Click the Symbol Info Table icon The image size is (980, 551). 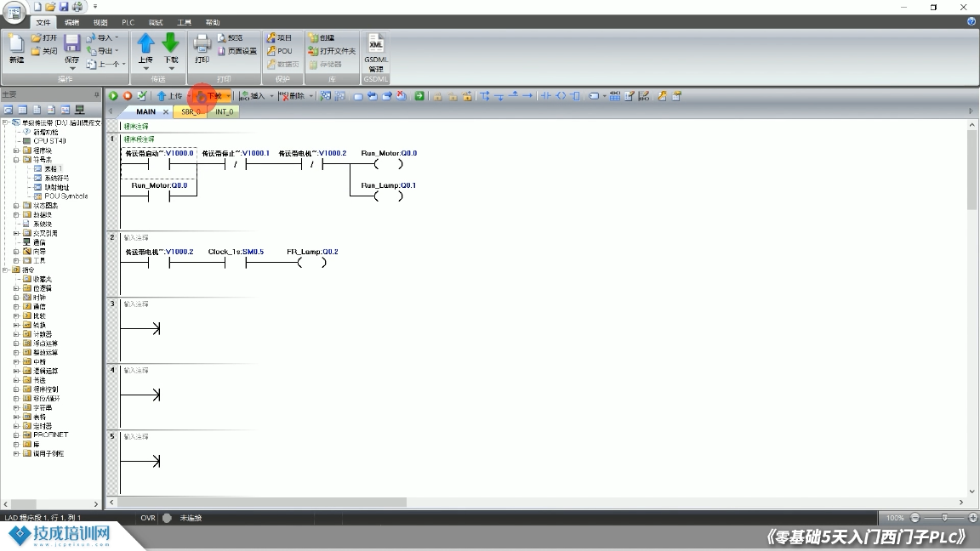615,96
